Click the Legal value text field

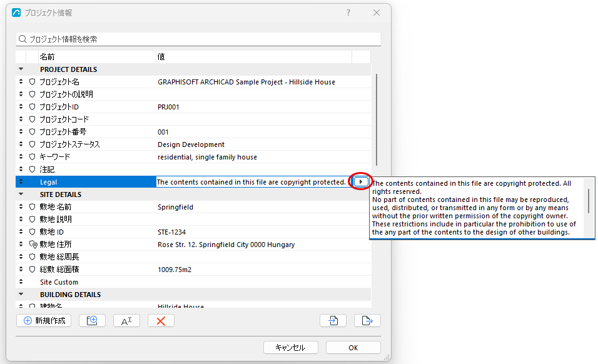tap(253, 182)
